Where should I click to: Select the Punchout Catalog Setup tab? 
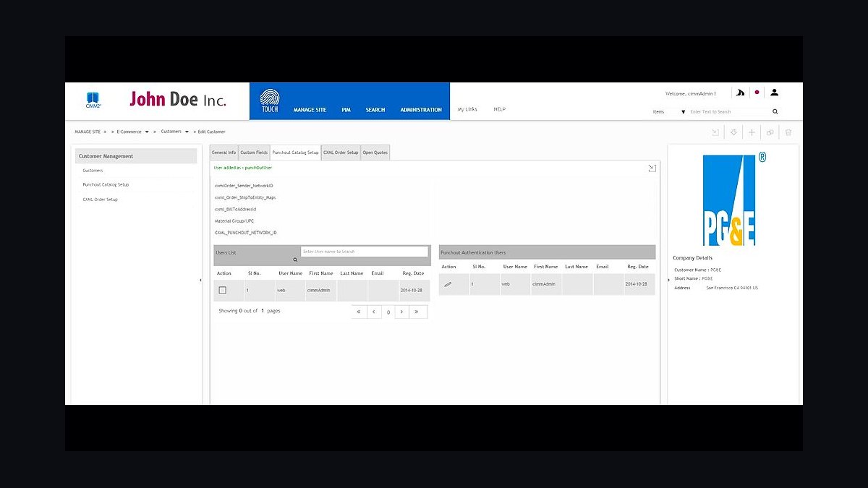pos(295,153)
